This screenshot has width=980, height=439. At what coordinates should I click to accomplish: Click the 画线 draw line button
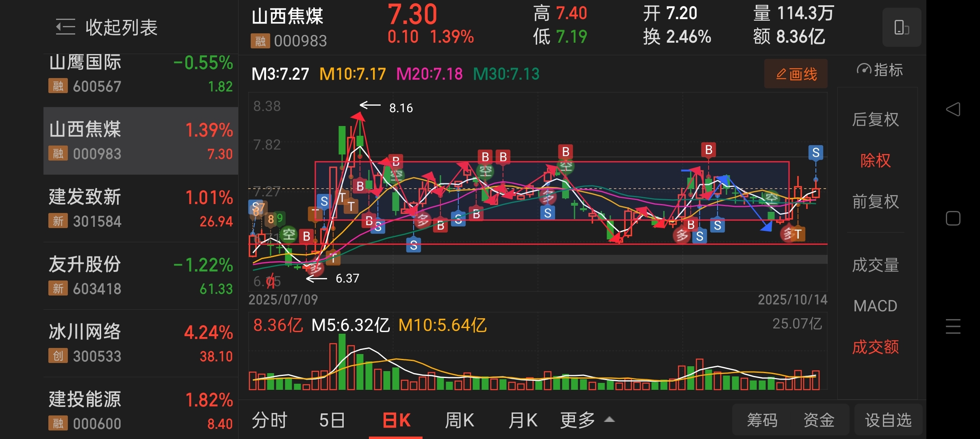click(796, 74)
